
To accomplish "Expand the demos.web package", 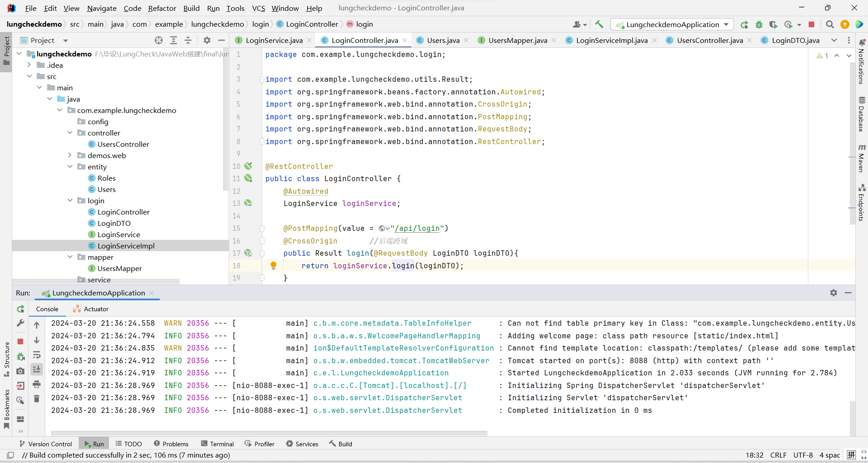I will coord(70,155).
